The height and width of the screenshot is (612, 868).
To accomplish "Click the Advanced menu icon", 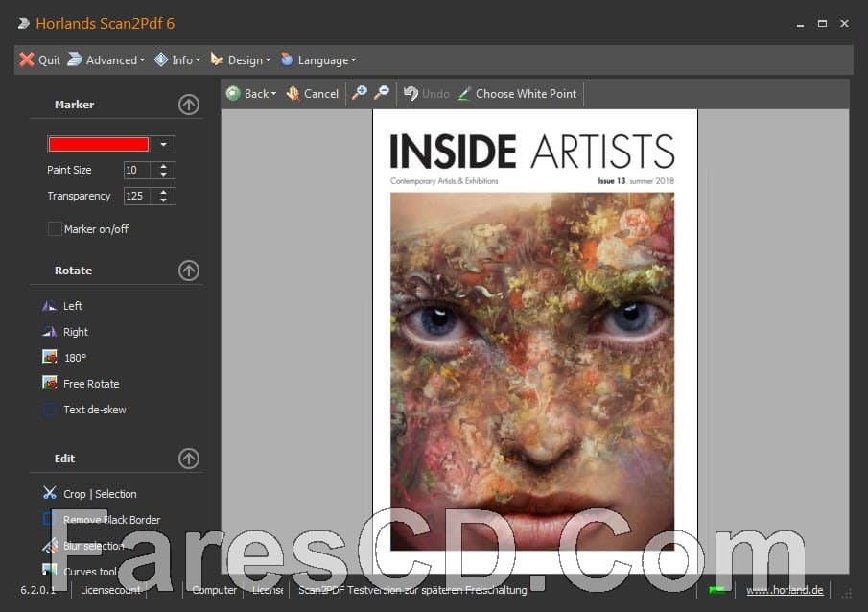I will pos(75,59).
